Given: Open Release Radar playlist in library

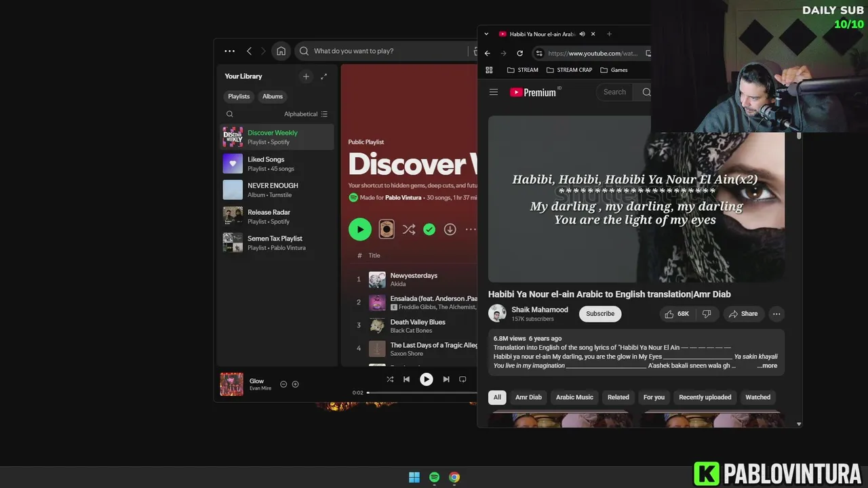Looking at the screenshot, I should (x=278, y=216).
